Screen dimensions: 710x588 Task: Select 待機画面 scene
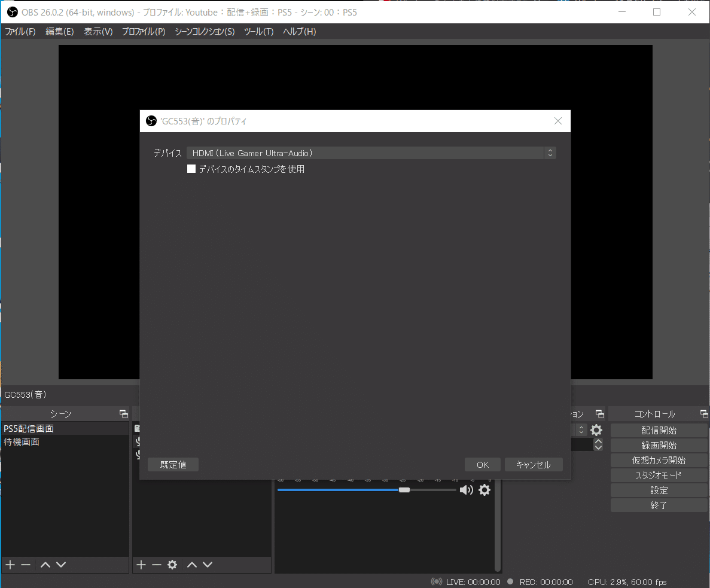65,442
